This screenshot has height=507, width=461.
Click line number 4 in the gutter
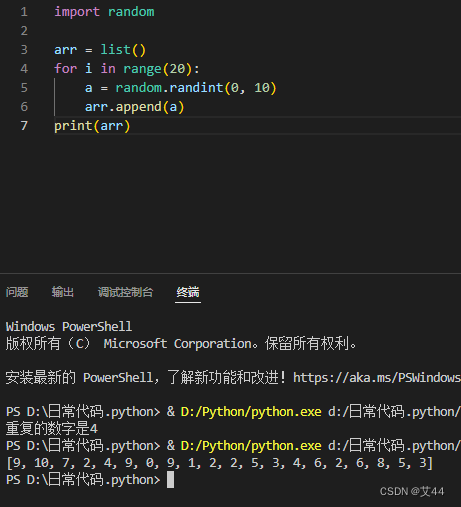pos(24,69)
